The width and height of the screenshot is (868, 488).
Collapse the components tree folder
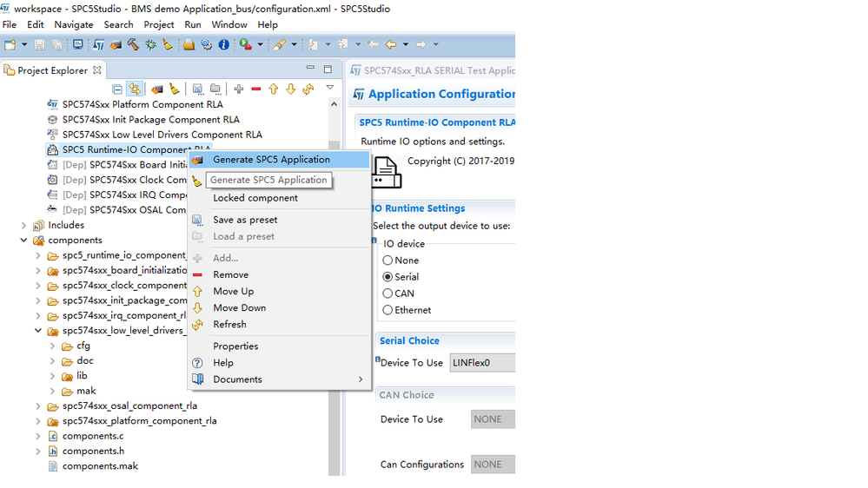(23, 241)
